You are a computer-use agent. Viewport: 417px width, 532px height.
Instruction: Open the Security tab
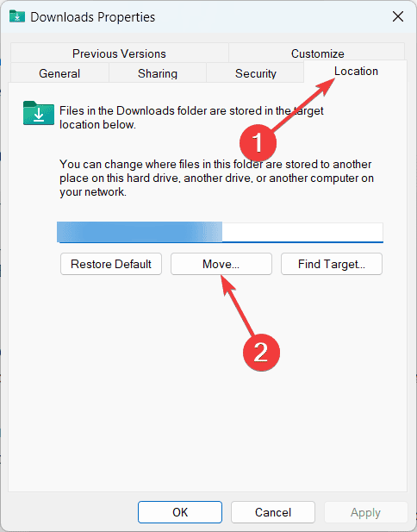point(256,73)
